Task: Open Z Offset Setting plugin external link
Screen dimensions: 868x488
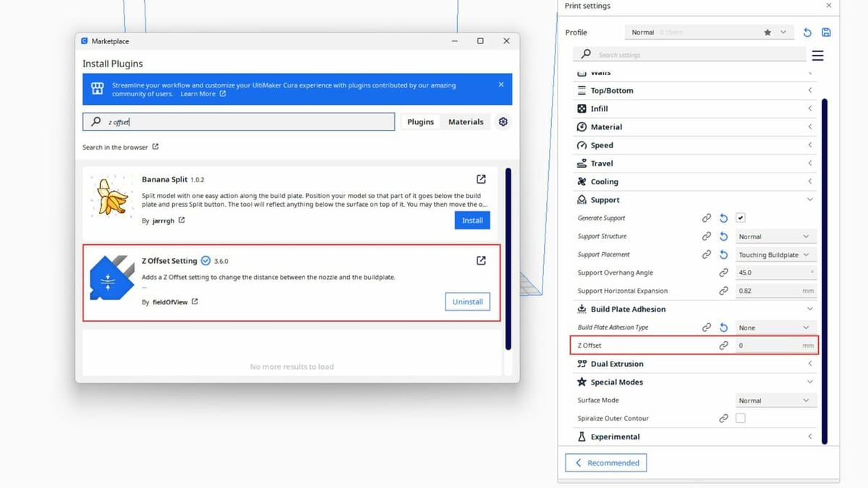Action: [x=481, y=261]
